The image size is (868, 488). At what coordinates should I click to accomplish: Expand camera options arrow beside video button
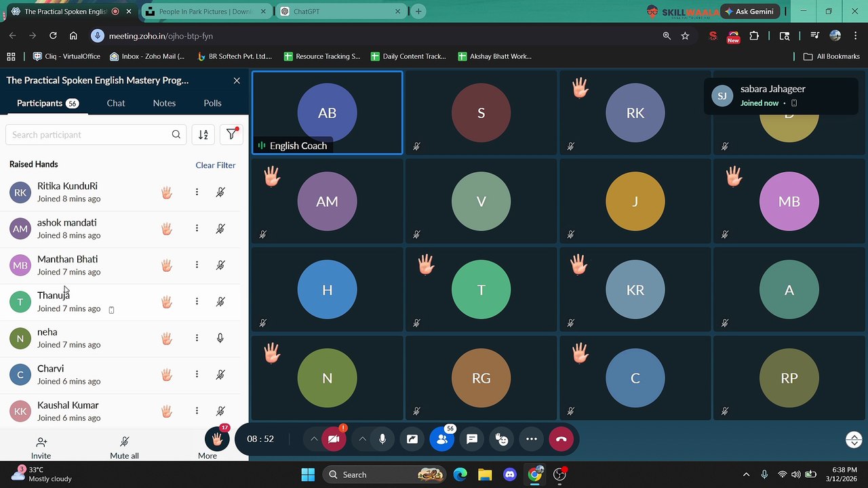(313, 439)
